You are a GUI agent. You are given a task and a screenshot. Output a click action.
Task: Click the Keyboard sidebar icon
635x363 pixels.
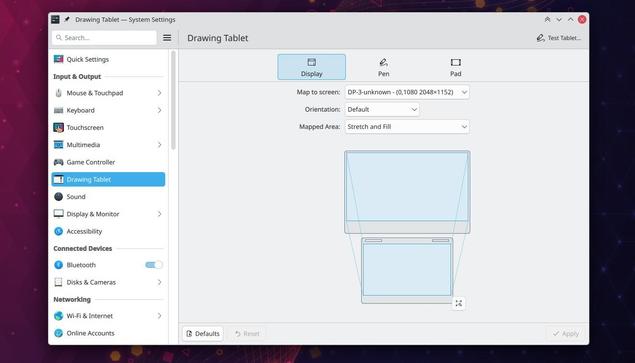click(x=58, y=110)
